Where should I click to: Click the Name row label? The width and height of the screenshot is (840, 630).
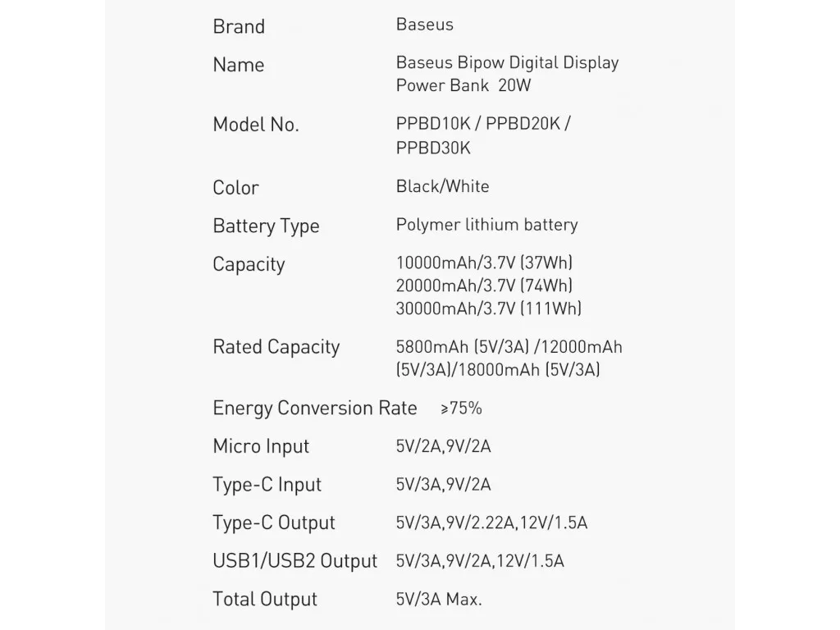pyautogui.click(x=239, y=65)
